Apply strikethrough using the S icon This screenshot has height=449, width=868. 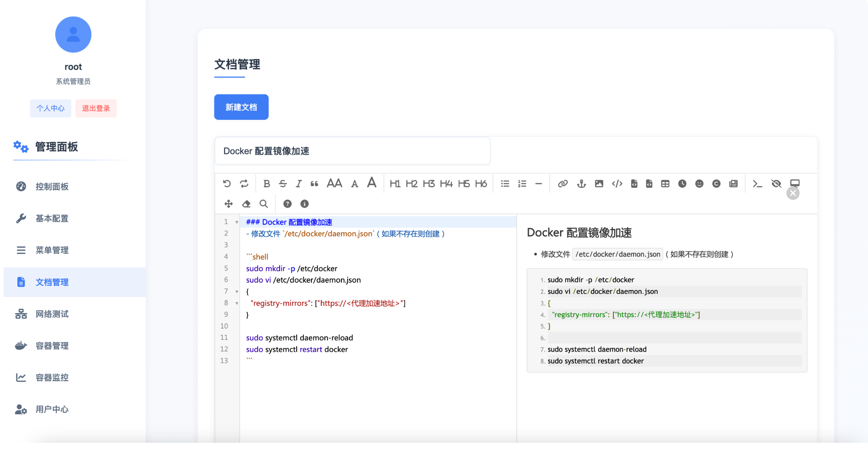pos(283,183)
